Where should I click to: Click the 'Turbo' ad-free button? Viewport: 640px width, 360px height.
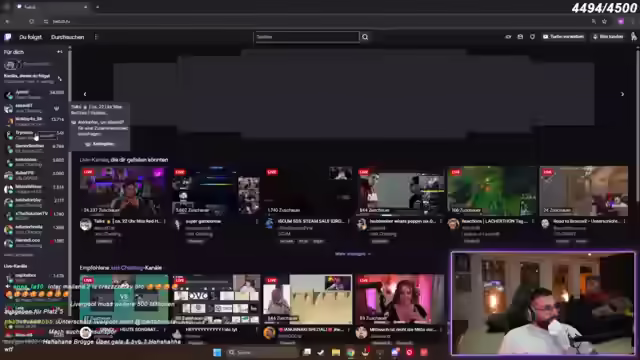point(563,37)
